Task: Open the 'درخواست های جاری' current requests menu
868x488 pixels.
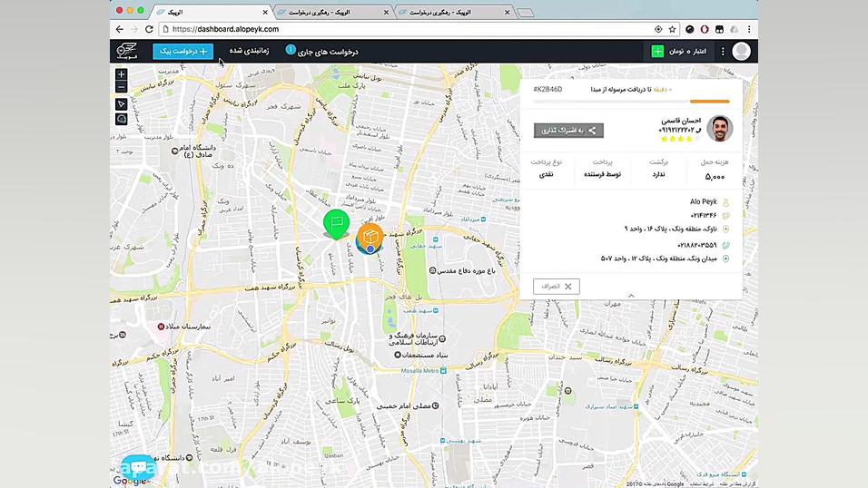Action: pyautogui.click(x=328, y=52)
